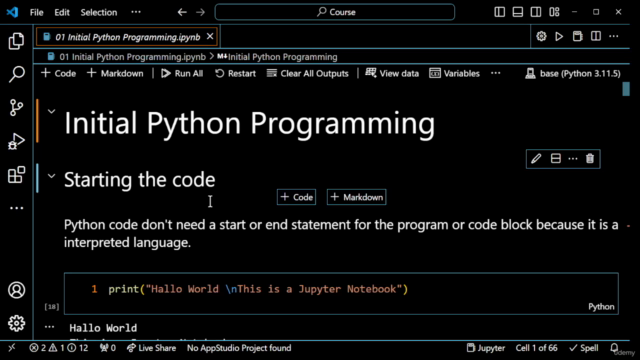
Task: Open the Variables panel
Action: click(x=454, y=73)
